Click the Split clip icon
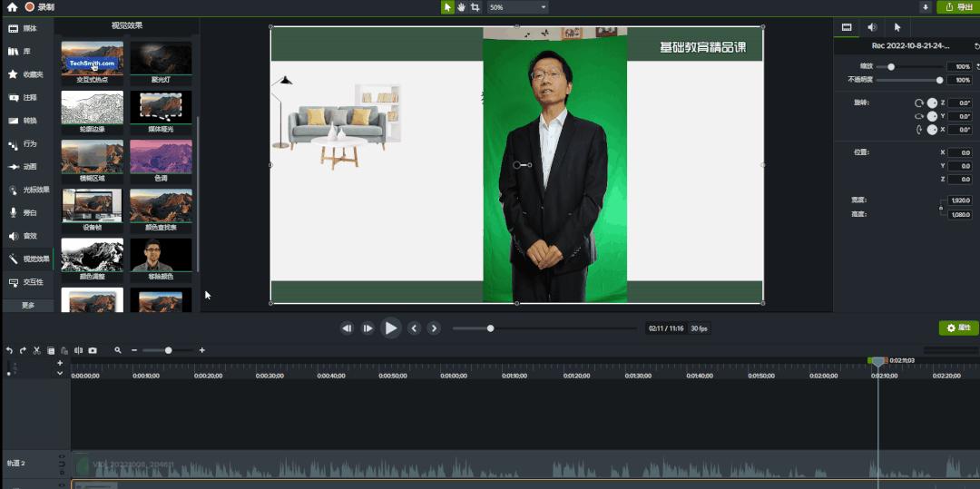 79,350
